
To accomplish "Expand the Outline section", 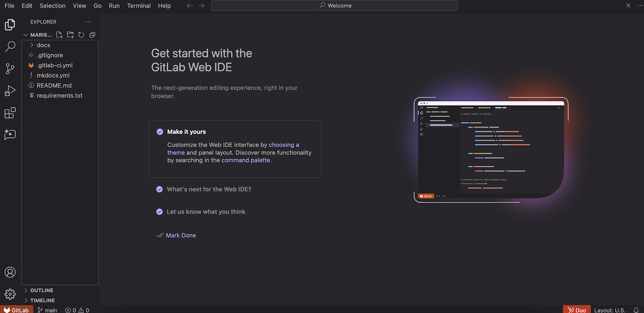I will click(x=41, y=290).
